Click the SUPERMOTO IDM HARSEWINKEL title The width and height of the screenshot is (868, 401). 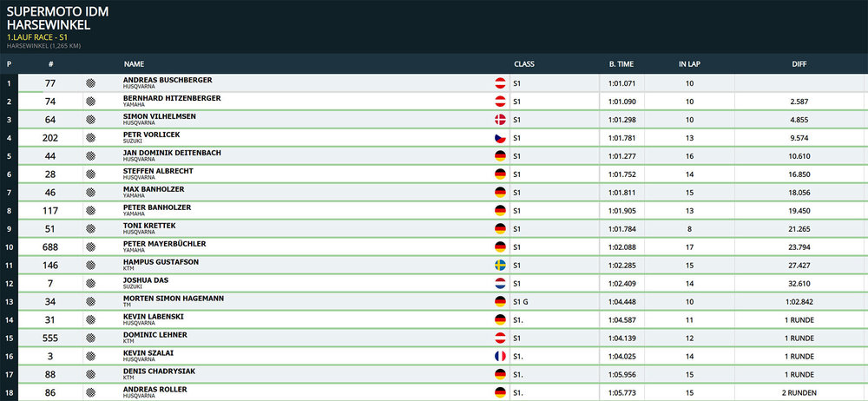(x=57, y=17)
